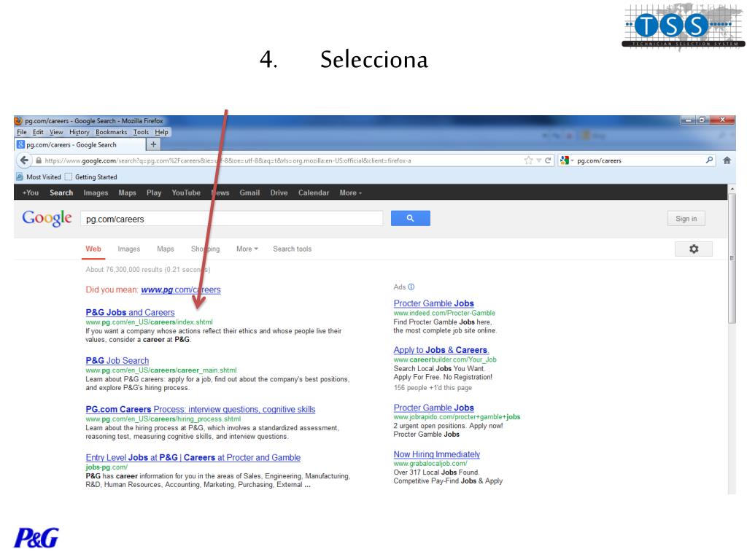Image resolution: width=747 pixels, height=560 pixels.
Task: Open the Help menu
Action: (161, 132)
